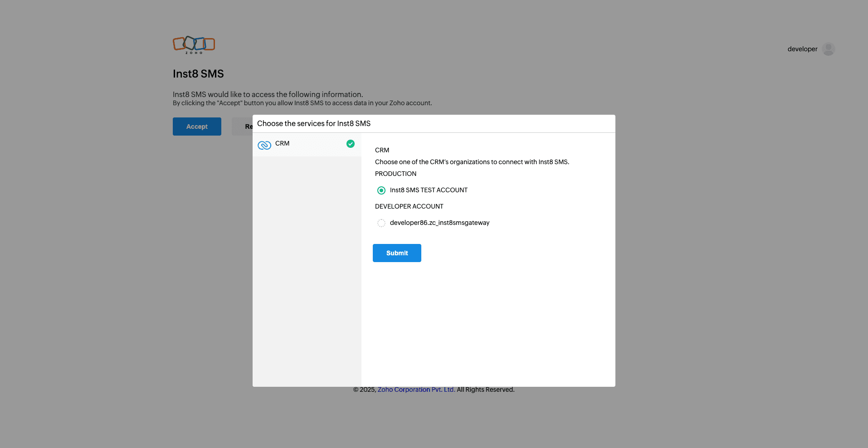
Task: Click the PRODUCTION section heading
Action: [395, 174]
